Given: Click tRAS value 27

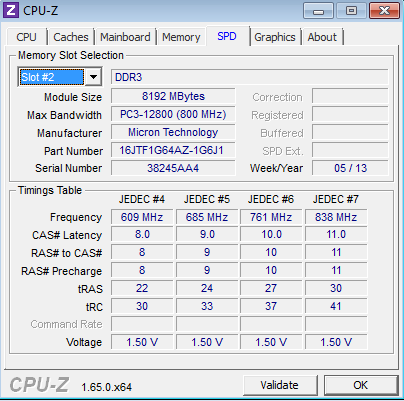Looking at the screenshot, I should [x=271, y=288].
